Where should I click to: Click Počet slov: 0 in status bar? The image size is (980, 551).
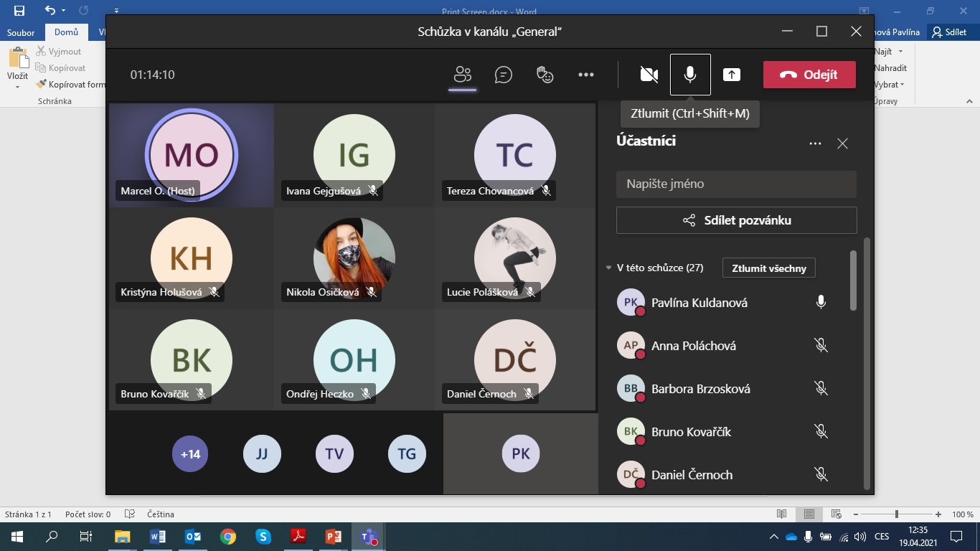pos(88,514)
